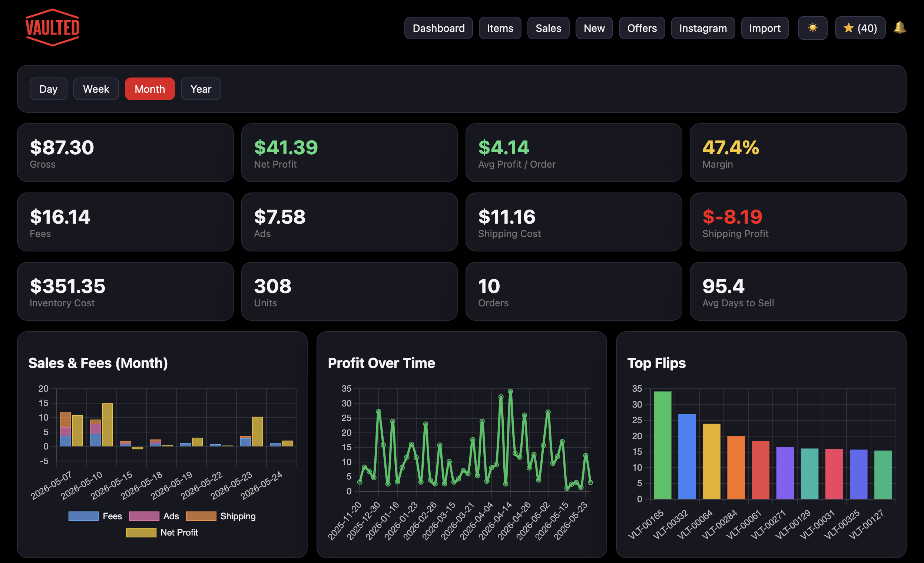The width and height of the screenshot is (924, 563).
Task: Switch period to Week
Action: (x=96, y=89)
